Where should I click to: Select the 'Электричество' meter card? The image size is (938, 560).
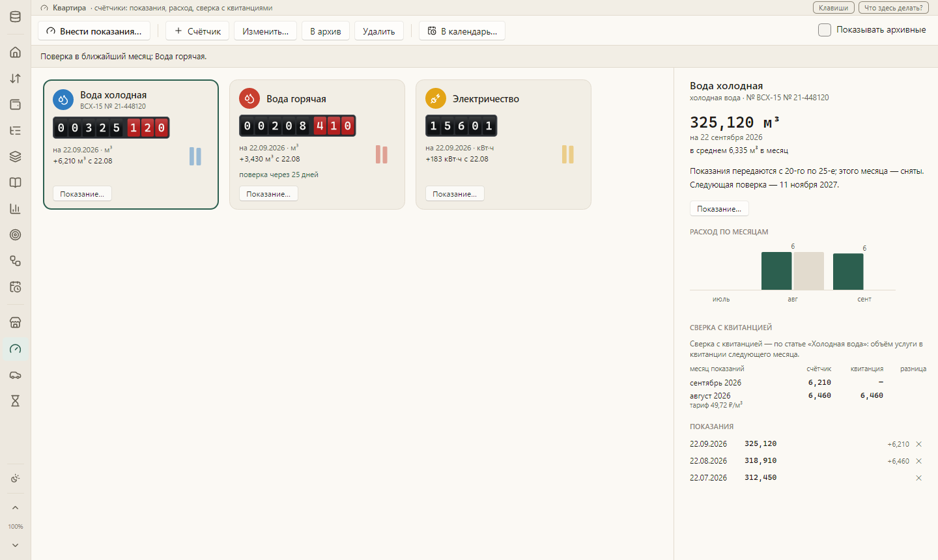point(504,145)
